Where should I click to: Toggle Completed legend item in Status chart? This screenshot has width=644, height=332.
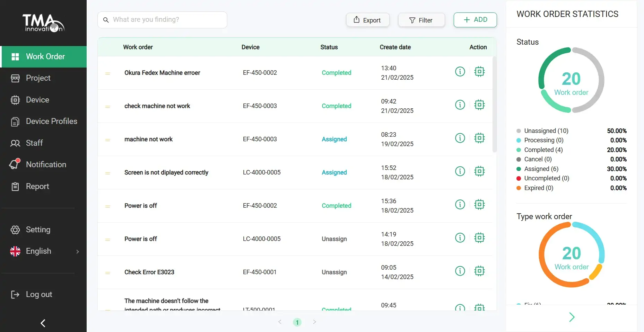coord(543,150)
